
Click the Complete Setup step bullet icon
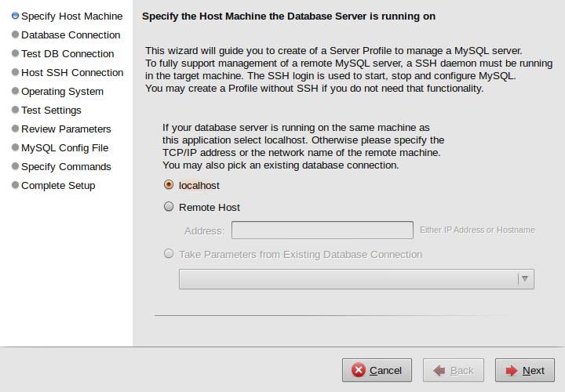(15, 185)
